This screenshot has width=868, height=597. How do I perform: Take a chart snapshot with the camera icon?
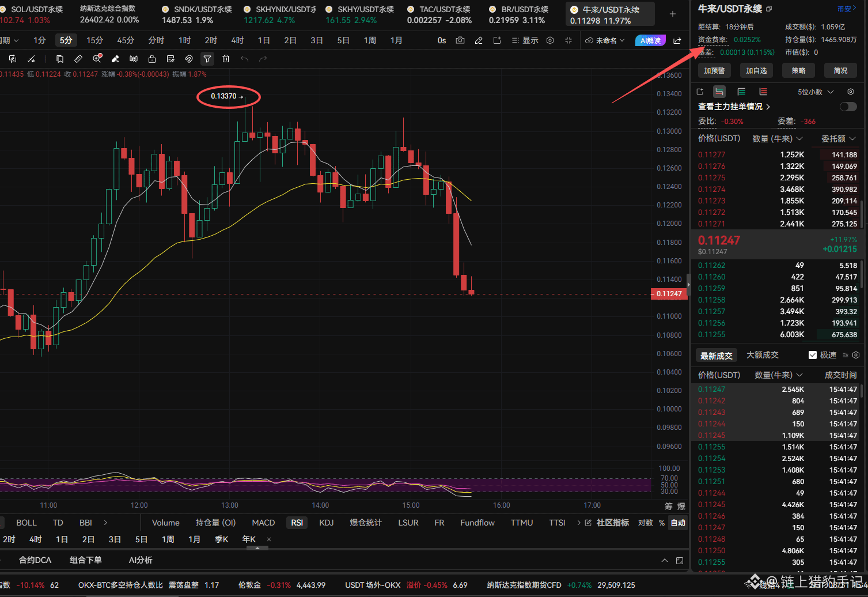(460, 40)
